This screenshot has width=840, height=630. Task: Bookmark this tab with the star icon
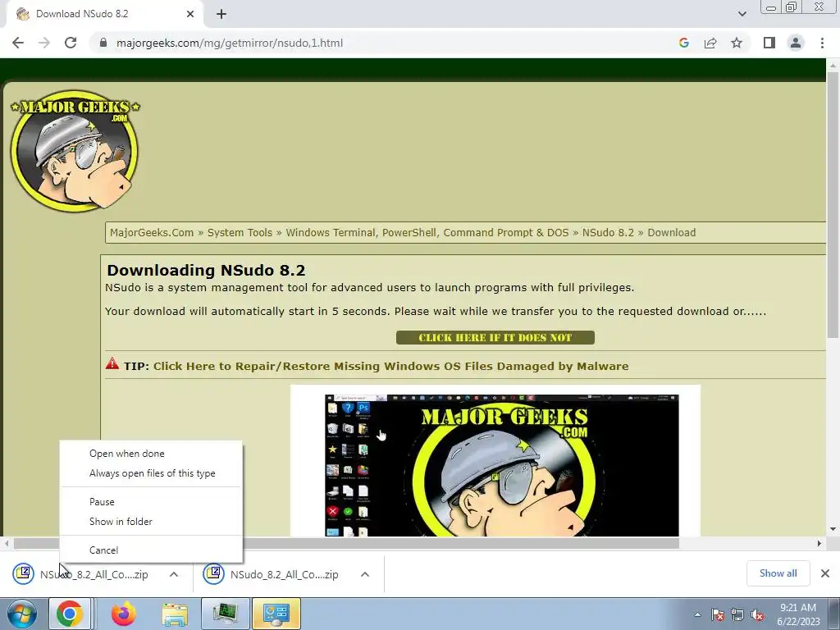coord(737,43)
